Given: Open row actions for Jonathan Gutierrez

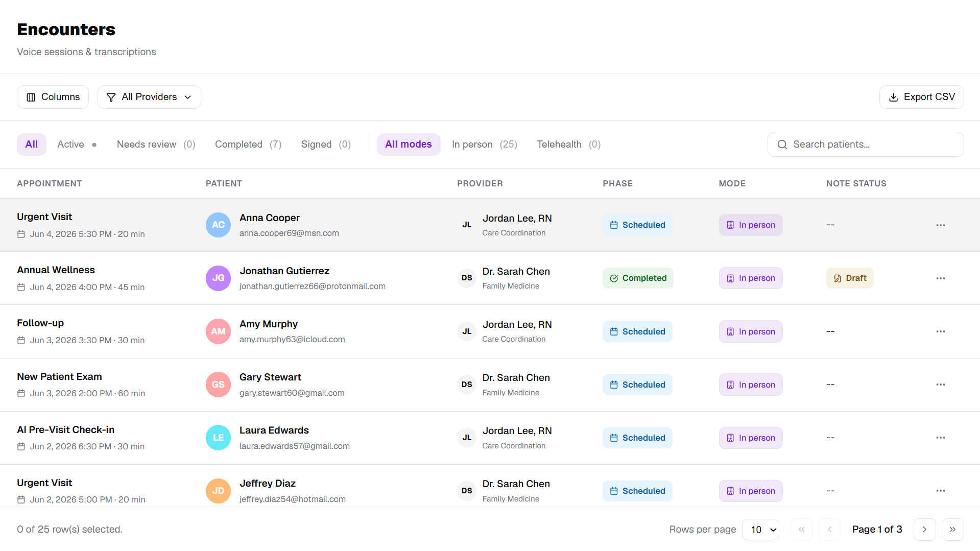Looking at the screenshot, I should [940, 278].
